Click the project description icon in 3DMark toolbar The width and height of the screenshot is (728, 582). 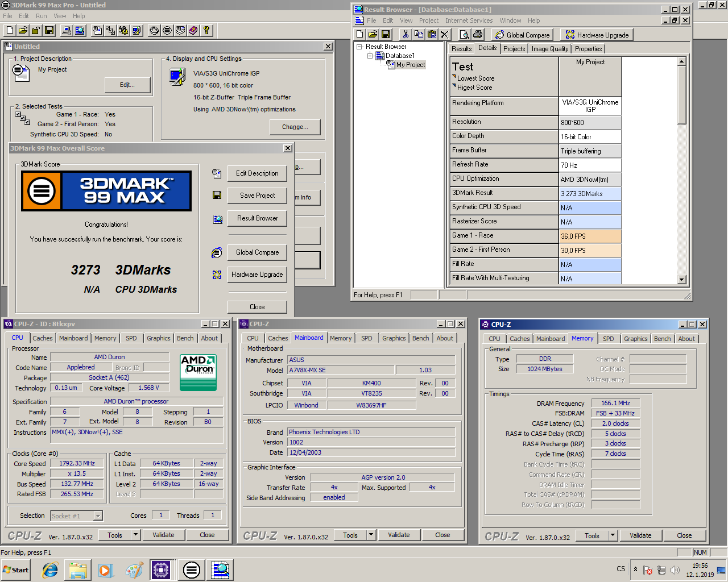pos(97,30)
